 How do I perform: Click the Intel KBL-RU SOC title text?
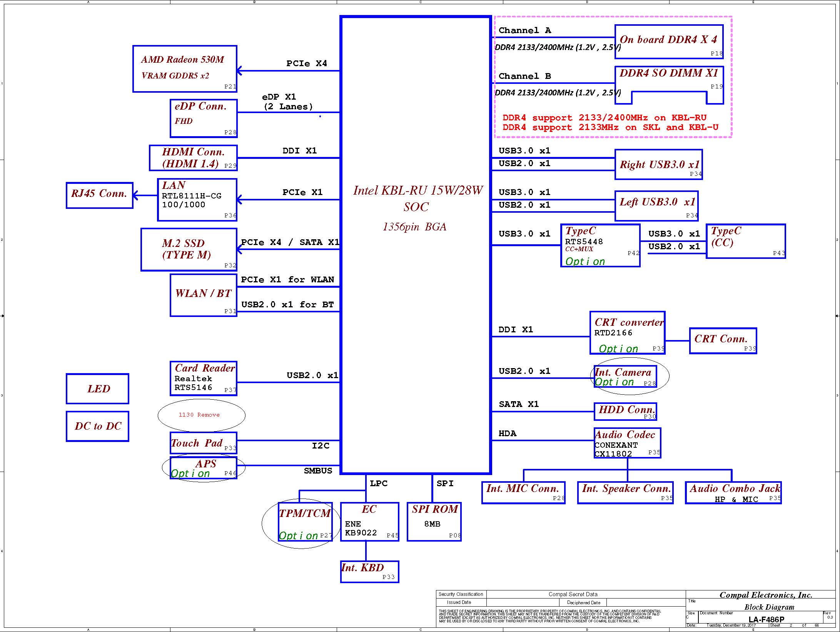(x=417, y=198)
